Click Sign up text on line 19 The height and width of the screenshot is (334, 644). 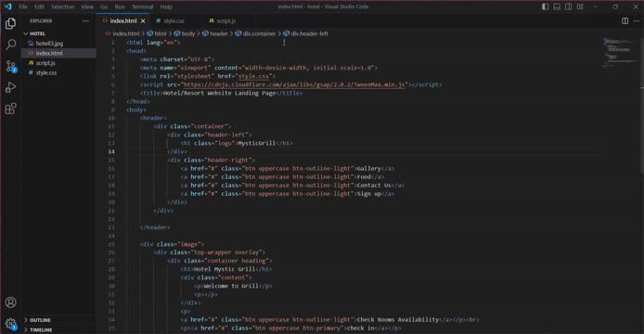point(368,194)
